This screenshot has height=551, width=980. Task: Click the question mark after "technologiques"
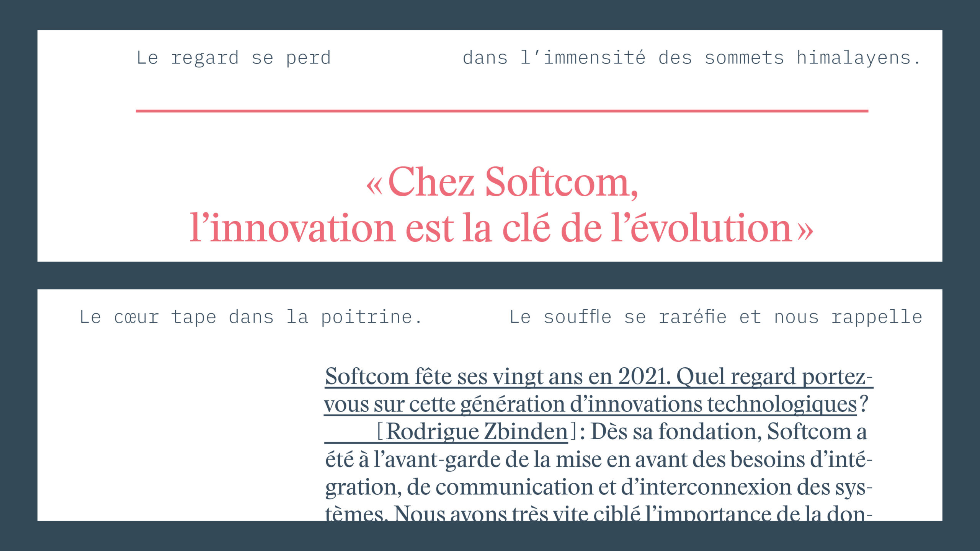(x=864, y=404)
